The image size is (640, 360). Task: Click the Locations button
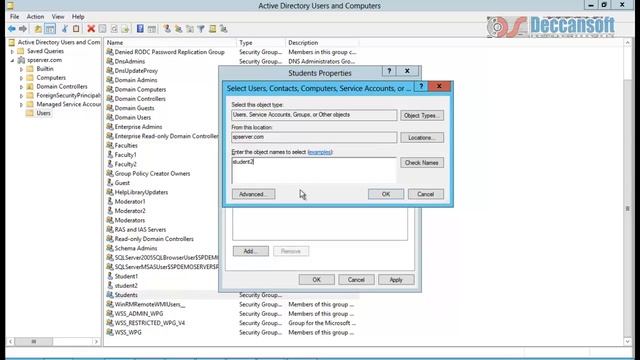(422, 138)
